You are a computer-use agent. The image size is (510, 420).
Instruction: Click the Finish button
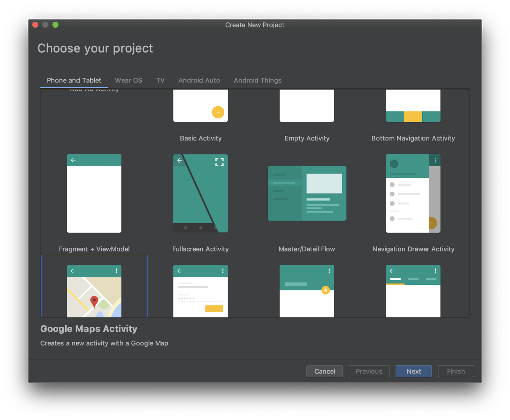pyautogui.click(x=455, y=371)
